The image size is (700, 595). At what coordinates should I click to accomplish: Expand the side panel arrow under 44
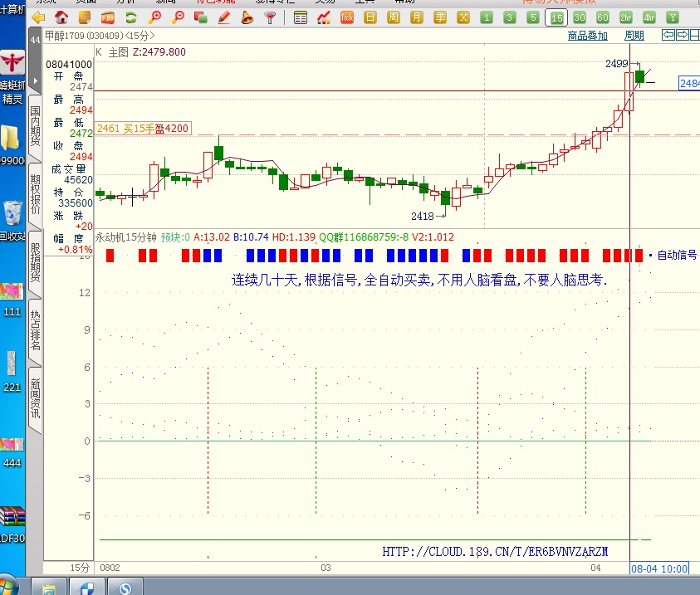[x=35, y=80]
